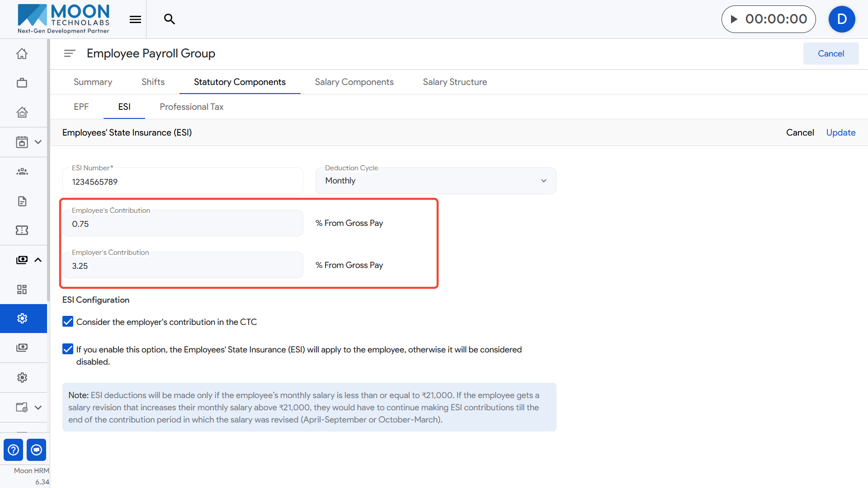The width and height of the screenshot is (868, 488).
Task: Click the document icon in sidebar
Action: 22,201
